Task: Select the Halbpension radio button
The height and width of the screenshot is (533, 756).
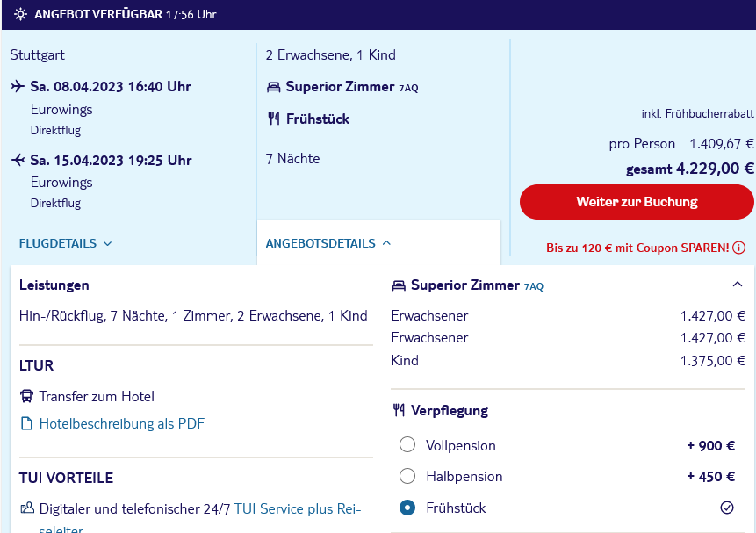Action: [407, 476]
